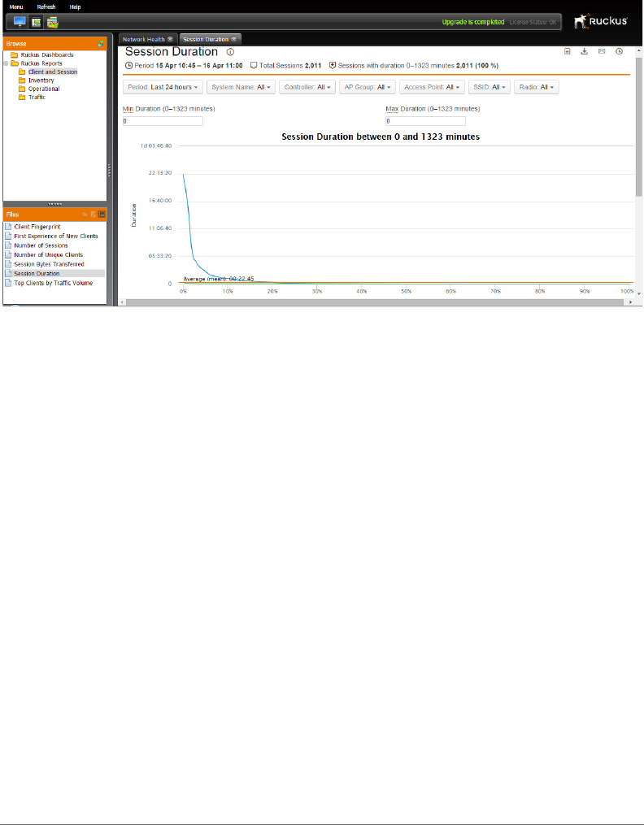
Task: Open the Help menu
Action: click(x=76, y=7)
